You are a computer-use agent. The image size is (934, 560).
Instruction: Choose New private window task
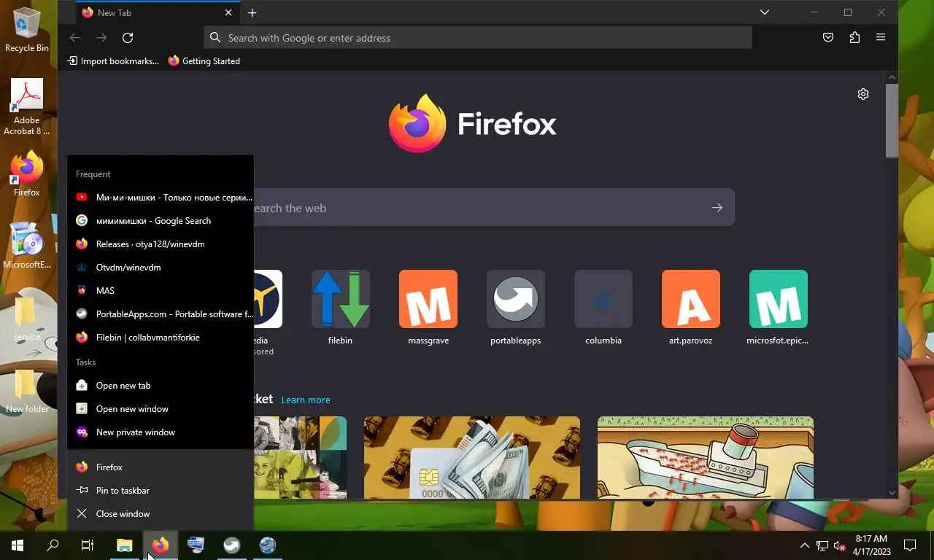161,432
